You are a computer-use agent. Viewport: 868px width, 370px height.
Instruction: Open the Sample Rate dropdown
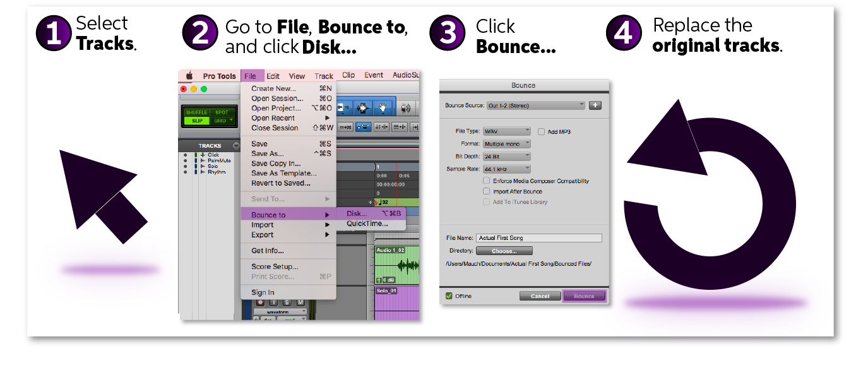pos(507,169)
